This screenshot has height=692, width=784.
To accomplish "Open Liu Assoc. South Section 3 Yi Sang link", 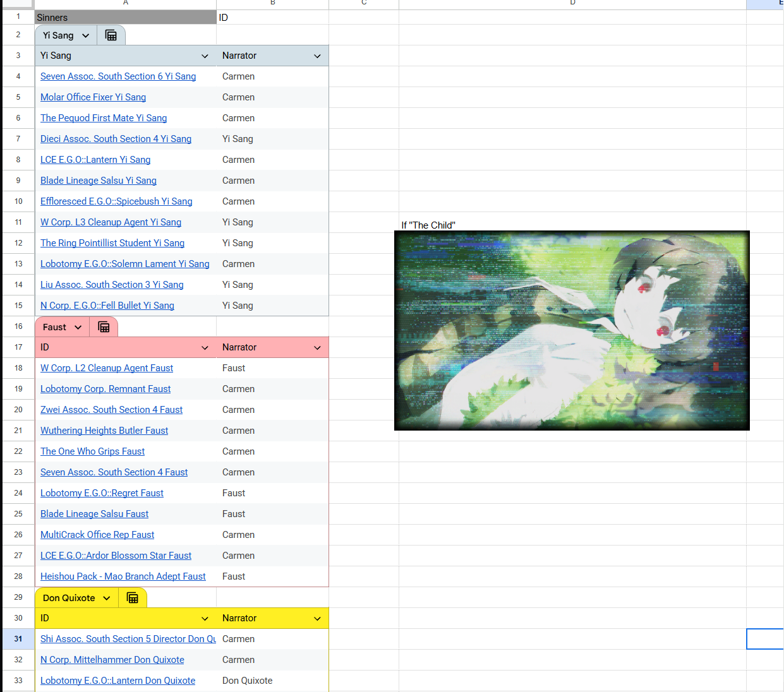I will (112, 285).
